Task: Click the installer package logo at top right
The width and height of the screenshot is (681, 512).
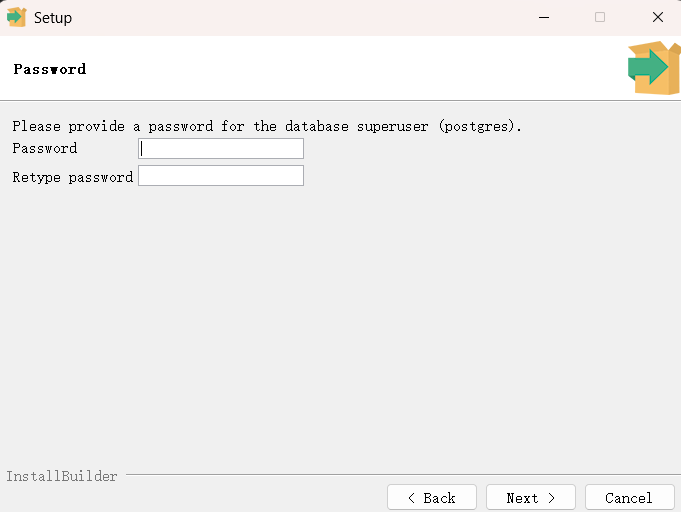Action: coord(654,68)
